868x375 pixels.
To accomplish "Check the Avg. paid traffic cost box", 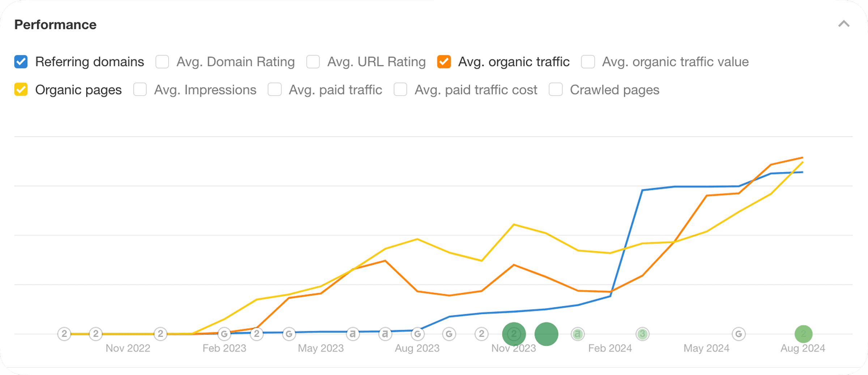I will (400, 89).
